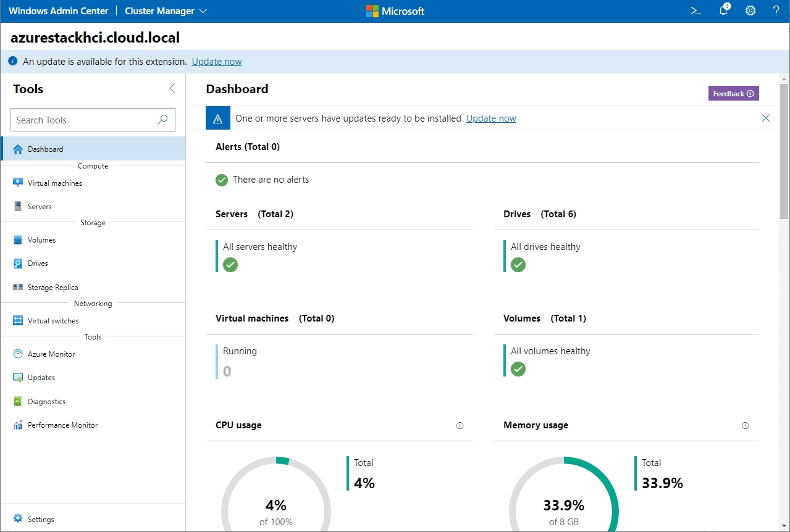Click the Feedback button
790x532 pixels.
(x=733, y=93)
